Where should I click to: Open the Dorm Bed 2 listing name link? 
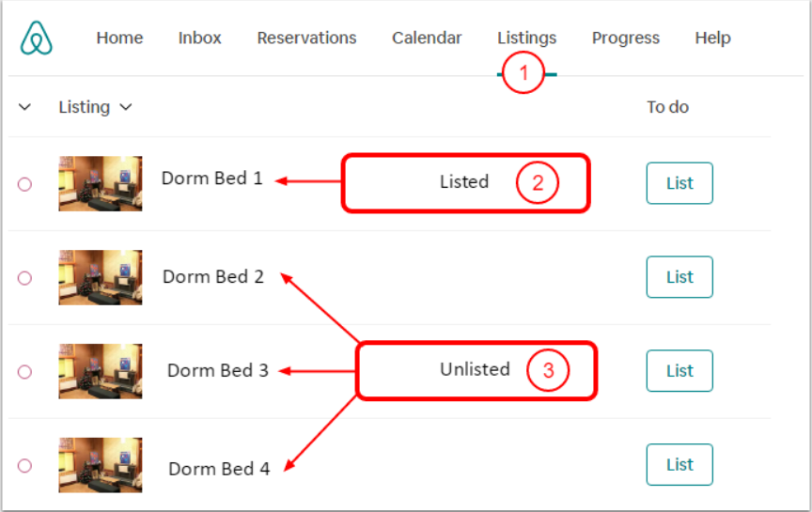pyautogui.click(x=213, y=277)
